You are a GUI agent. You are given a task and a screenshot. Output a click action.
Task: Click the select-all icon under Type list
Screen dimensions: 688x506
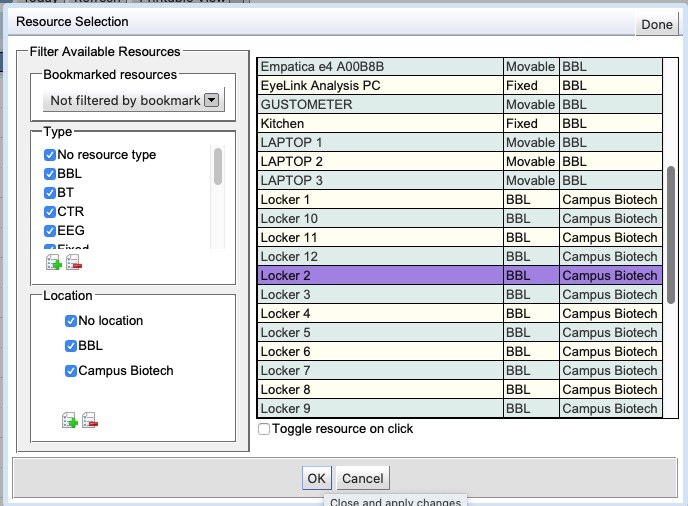tap(54, 263)
